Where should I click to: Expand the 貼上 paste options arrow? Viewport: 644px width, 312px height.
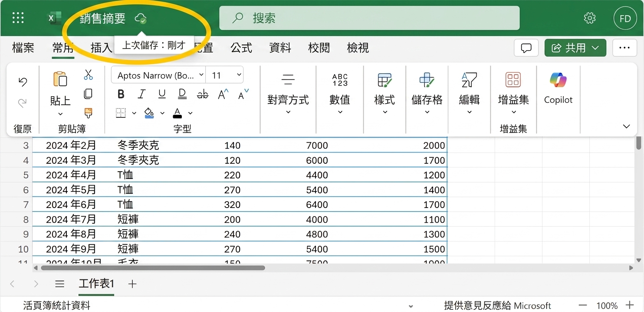coord(60,114)
